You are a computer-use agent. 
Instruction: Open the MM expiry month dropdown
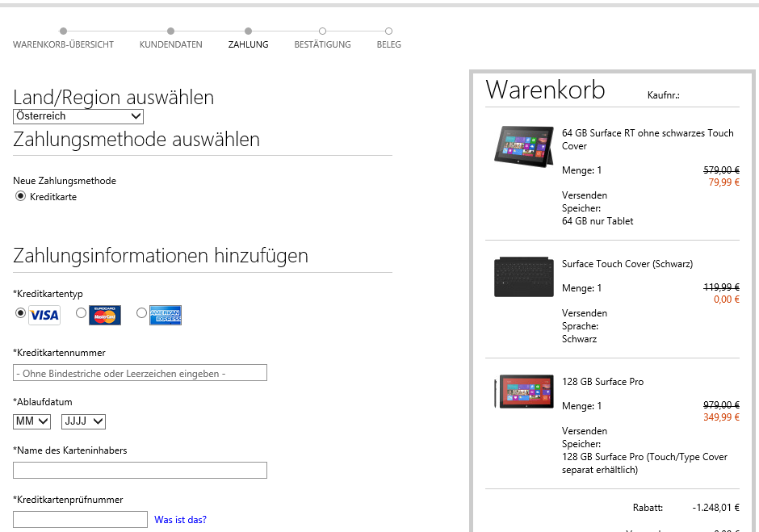(x=32, y=421)
